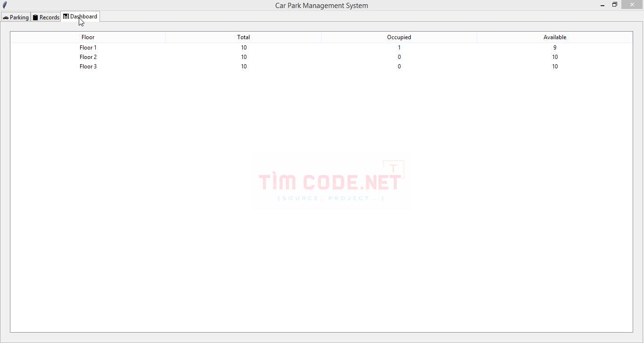Click Floor 1 total value 10
Screen dimensions: 644x343
click(x=244, y=48)
